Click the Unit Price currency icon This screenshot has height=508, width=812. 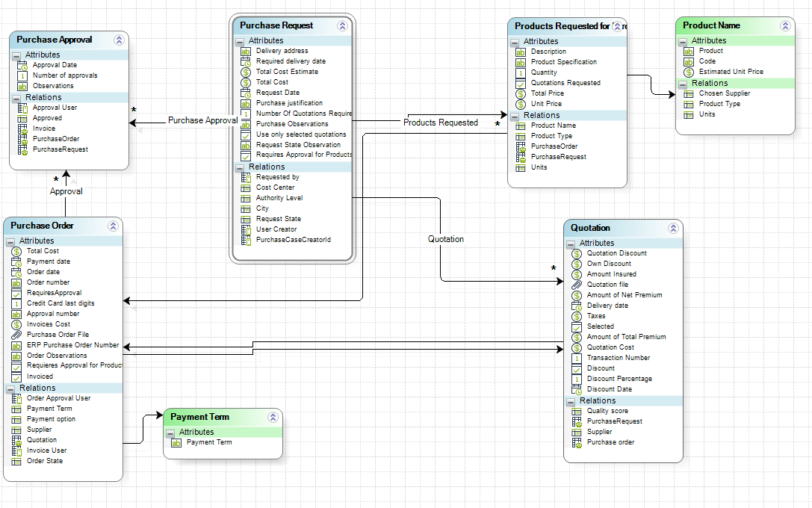[521, 104]
